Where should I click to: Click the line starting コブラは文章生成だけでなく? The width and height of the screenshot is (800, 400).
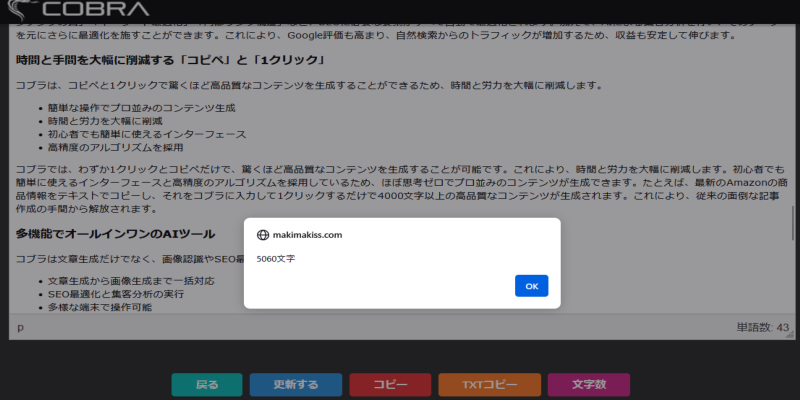coord(130,259)
